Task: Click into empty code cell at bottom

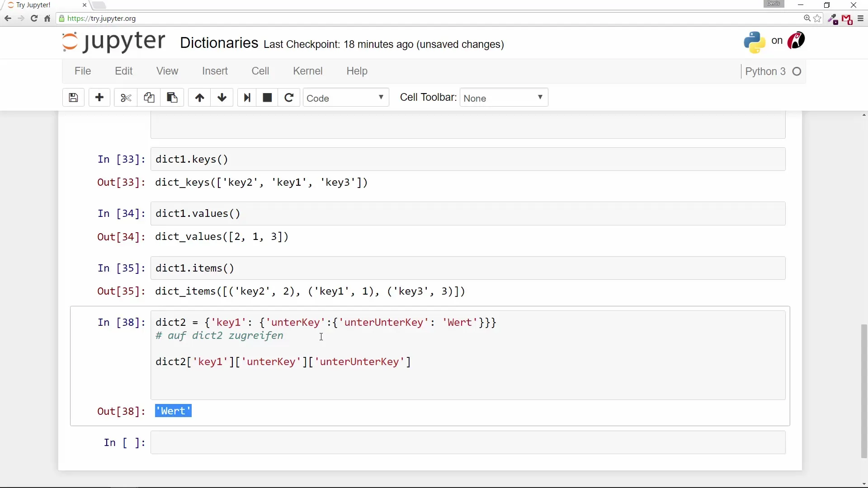Action: [x=468, y=442]
